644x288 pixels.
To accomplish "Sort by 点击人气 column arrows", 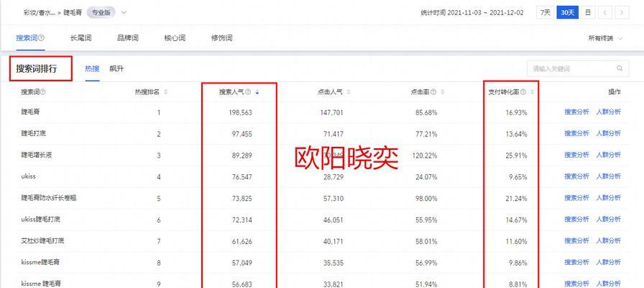I will [x=349, y=92].
